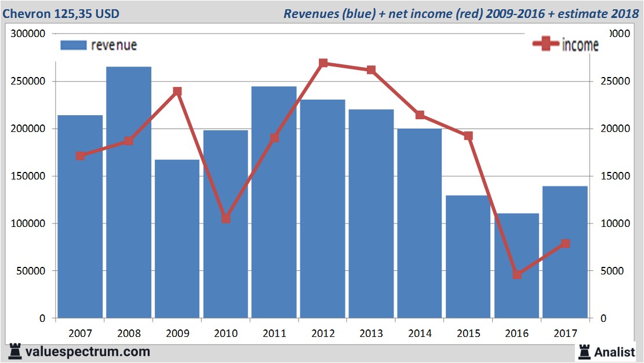The height and width of the screenshot is (363, 644).
Task: Click the 100000 left axis label
Action: pos(28,223)
